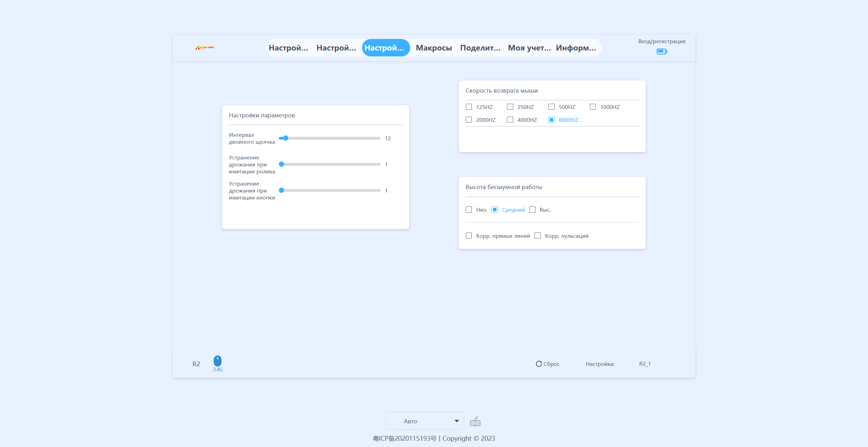Open the R2_1 profile selector
868x447 pixels.
645,364
